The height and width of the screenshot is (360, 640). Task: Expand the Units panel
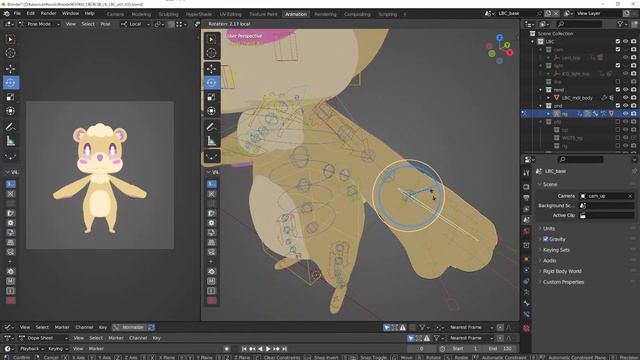pos(549,229)
